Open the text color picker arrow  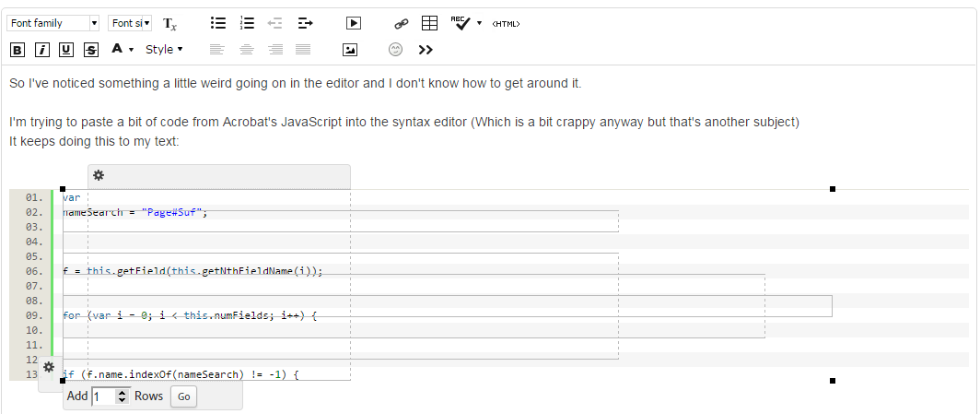(x=131, y=50)
